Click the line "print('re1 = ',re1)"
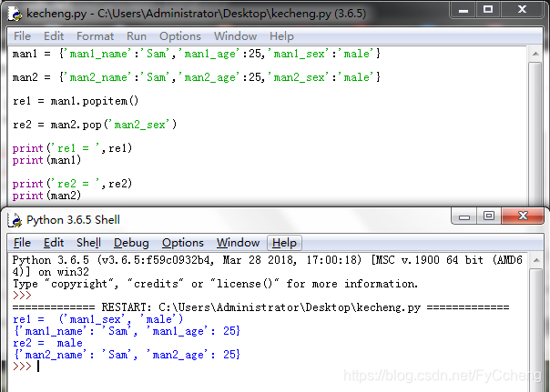550x392 pixels. [x=72, y=148]
